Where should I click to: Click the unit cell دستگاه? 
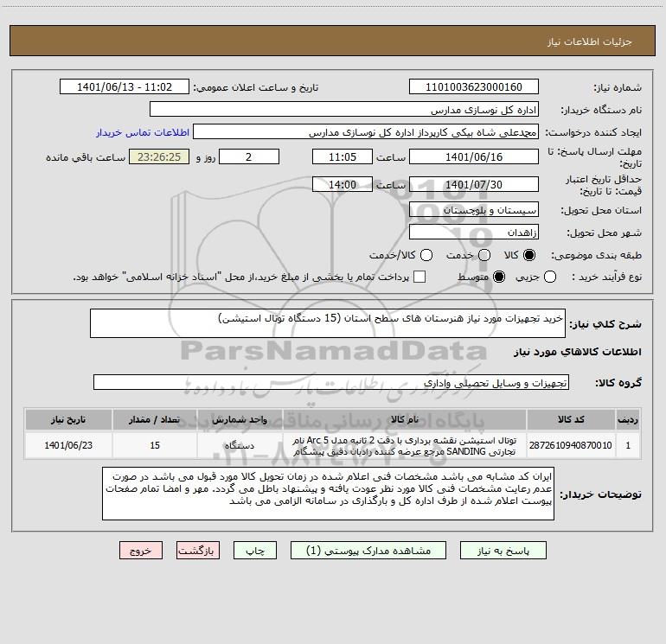tap(240, 445)
